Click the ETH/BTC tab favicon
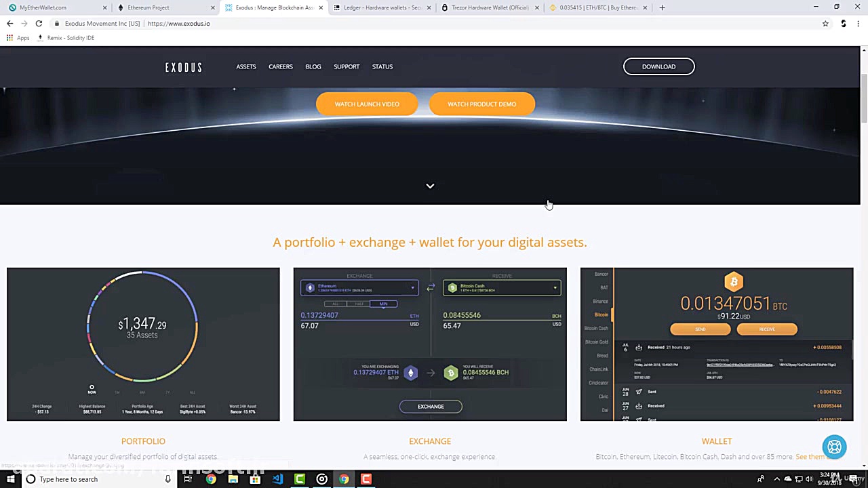Viewport: 868px width, 488px height. coord(553,7)
